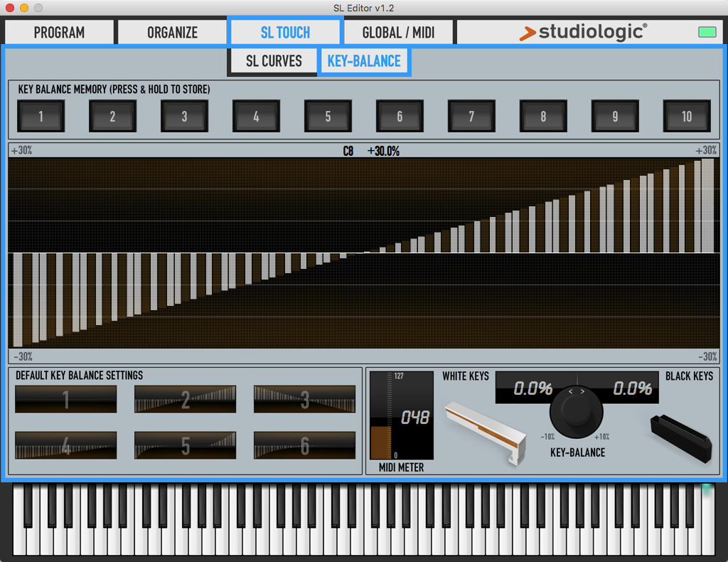728x562 pixels.
Task: Recall key balance memory 6
Action: pos(400,116)
